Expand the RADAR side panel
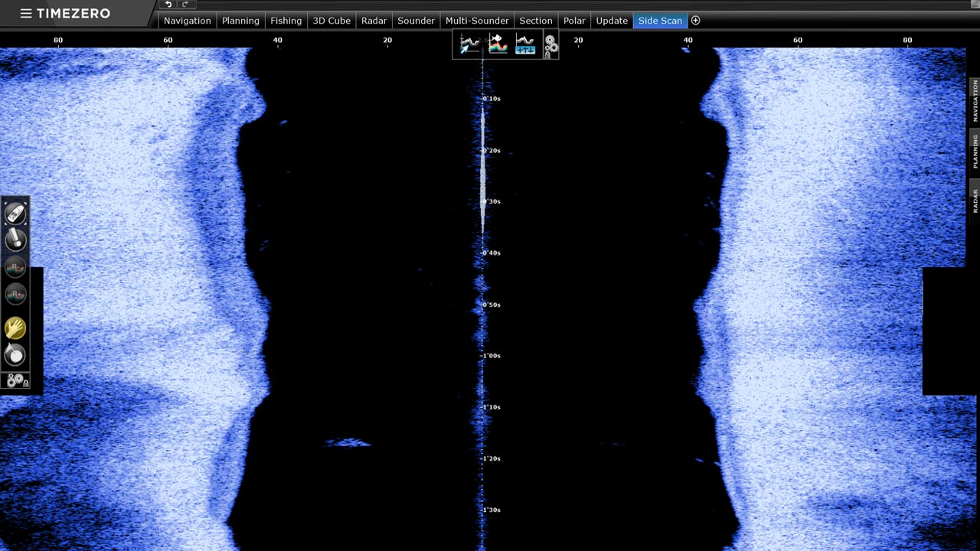 pos(975,201)
